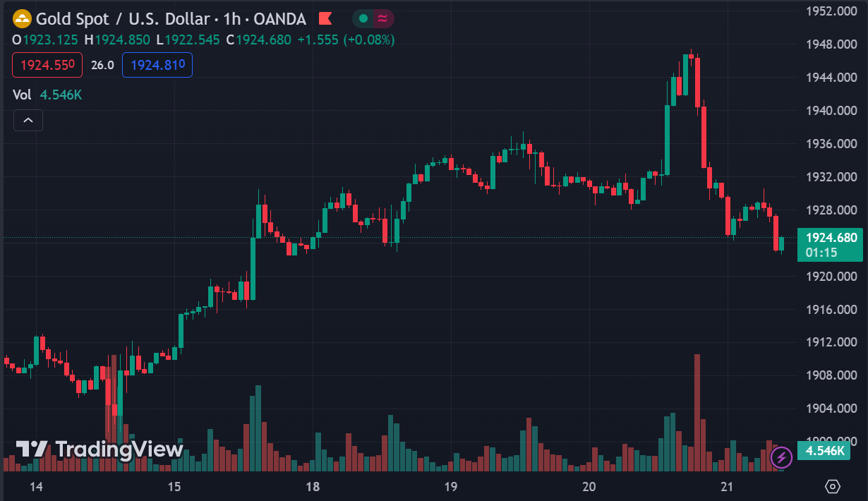Click the blue 1924.81 buy price button
The height and width of the screenshot is (501, 868).
point(157,65)
